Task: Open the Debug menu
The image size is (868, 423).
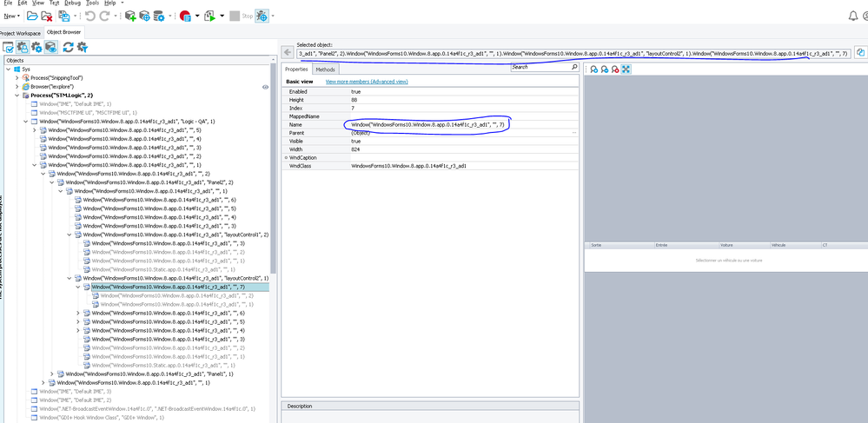Action: [72, 3]
